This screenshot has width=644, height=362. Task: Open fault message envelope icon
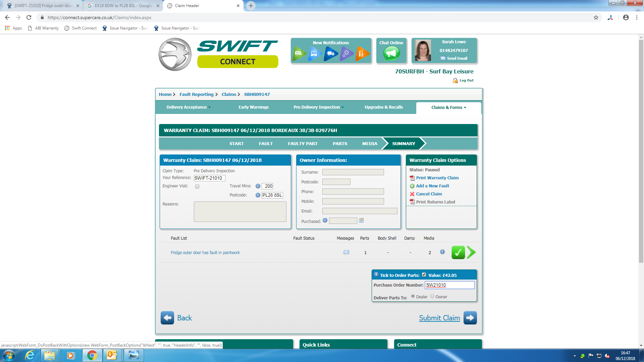[x=346, y=252]
